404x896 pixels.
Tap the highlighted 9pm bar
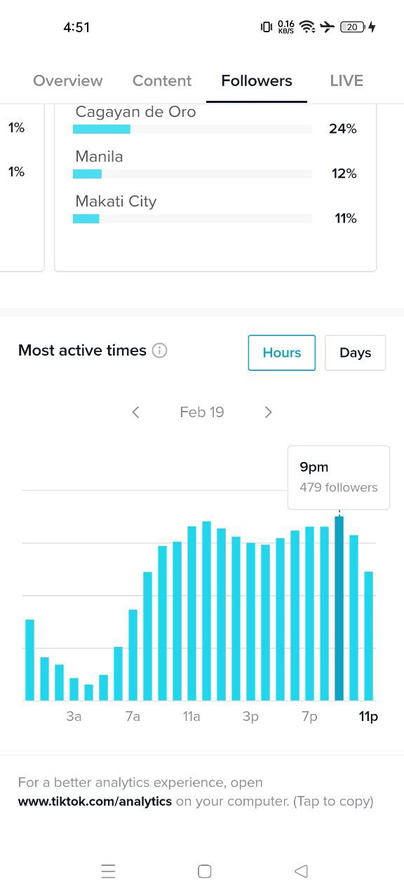[x=339, y=608]
